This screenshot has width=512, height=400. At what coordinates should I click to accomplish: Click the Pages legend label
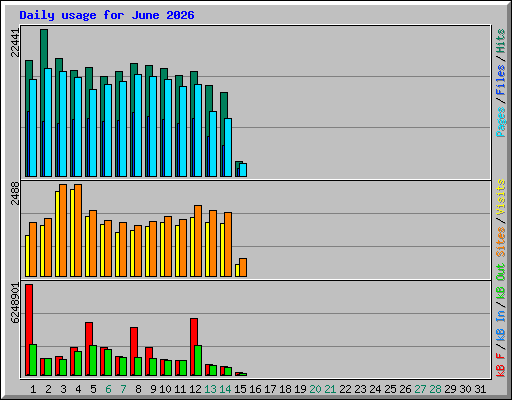coord(501,122)
